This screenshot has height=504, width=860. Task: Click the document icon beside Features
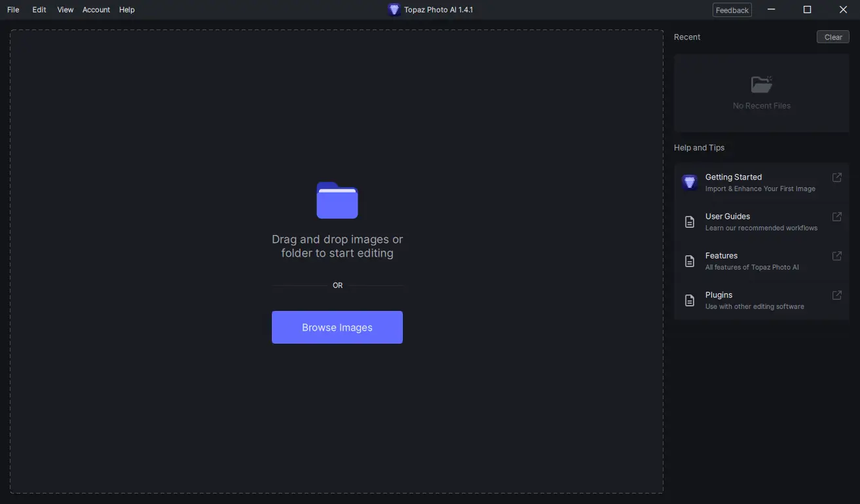pyautogui.click(x=690, y=261)
